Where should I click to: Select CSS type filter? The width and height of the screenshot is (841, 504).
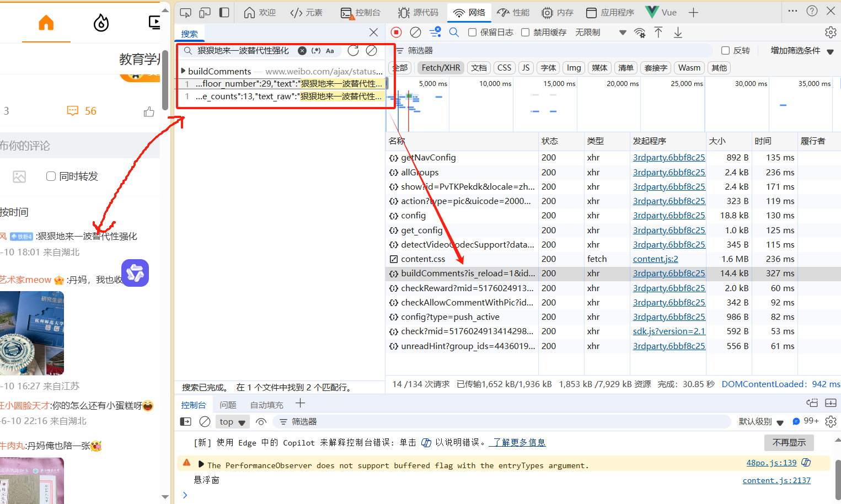point(504,68)
